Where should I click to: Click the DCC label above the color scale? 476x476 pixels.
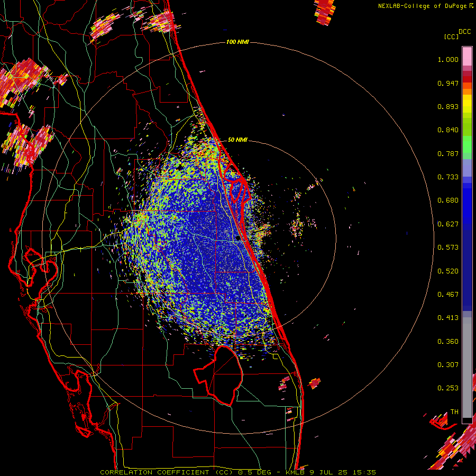click(465, 32)
